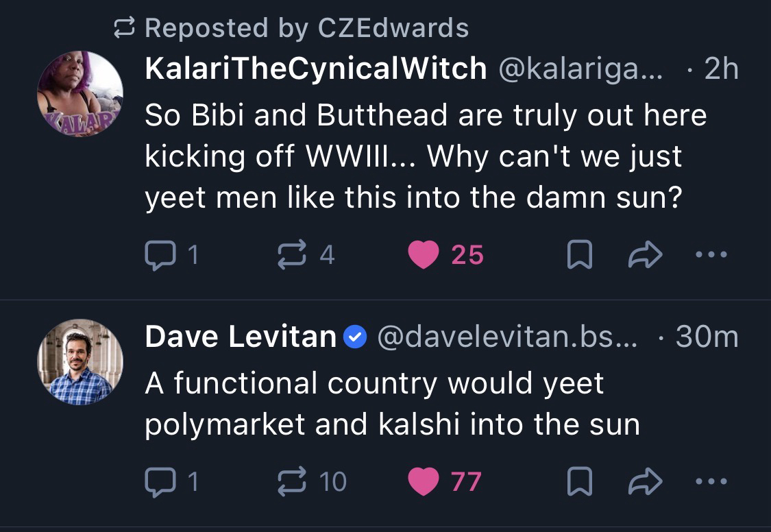
Task: Click the Dave Levitan display name
Action: pyautogui.click(x=241, y=337)
